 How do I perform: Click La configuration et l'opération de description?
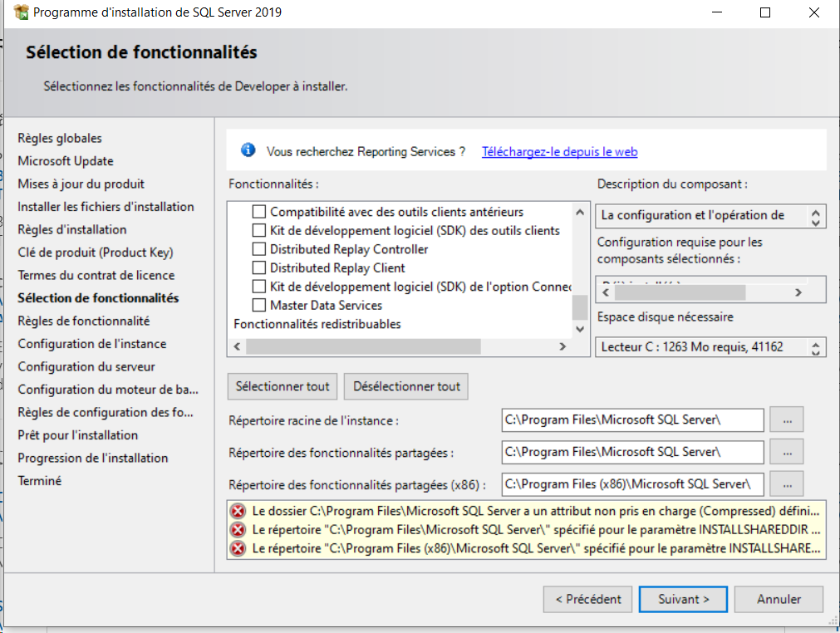point(693,215)
